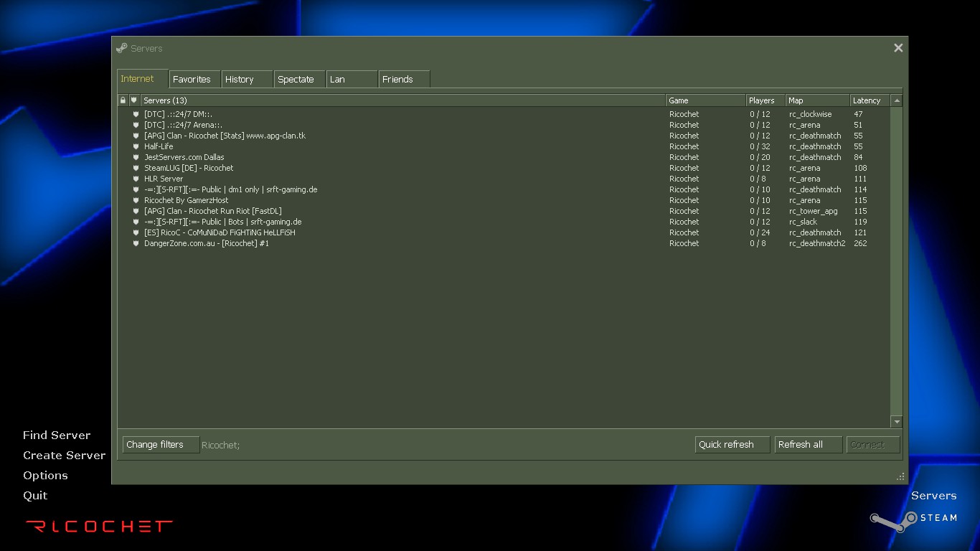Click the Connect button
This screenshot has height=551, width=980.
point(873,445)
